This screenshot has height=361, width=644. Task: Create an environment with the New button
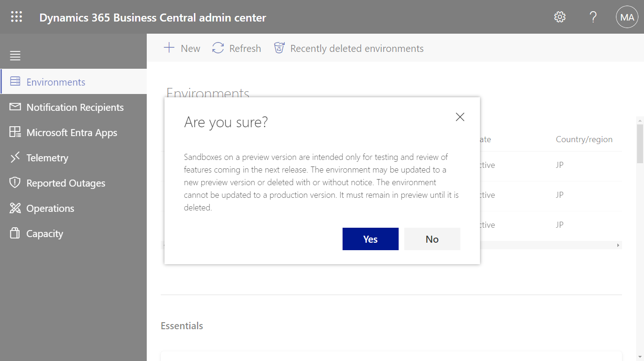click(x=181, y=48)
